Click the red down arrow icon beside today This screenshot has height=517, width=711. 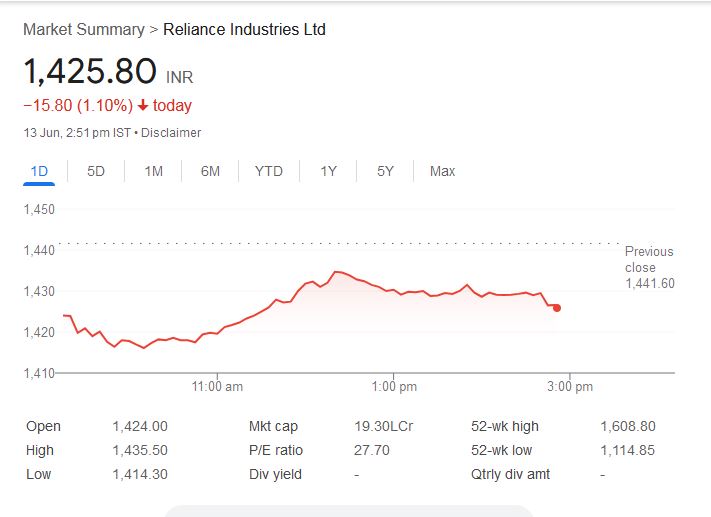point(143,106)
